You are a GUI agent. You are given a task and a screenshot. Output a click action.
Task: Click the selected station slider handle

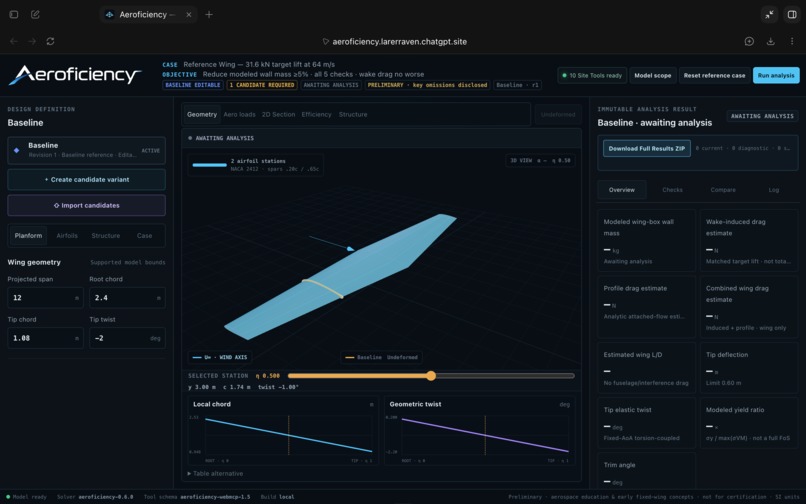click(x=431, y=376)
